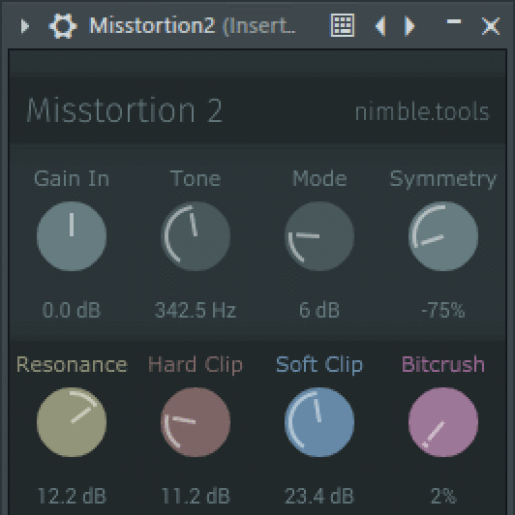Click the 6 dB mode value
The height and width of the screenshot is (515, 515).
click(x=319, y=310)
